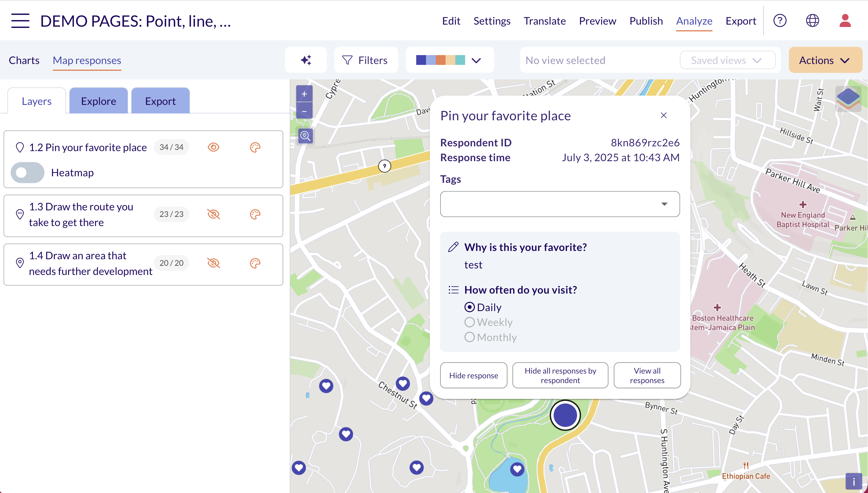Switch to the Charts tab
The width and height of the screenshot is (868, 493).
point(24,60)
